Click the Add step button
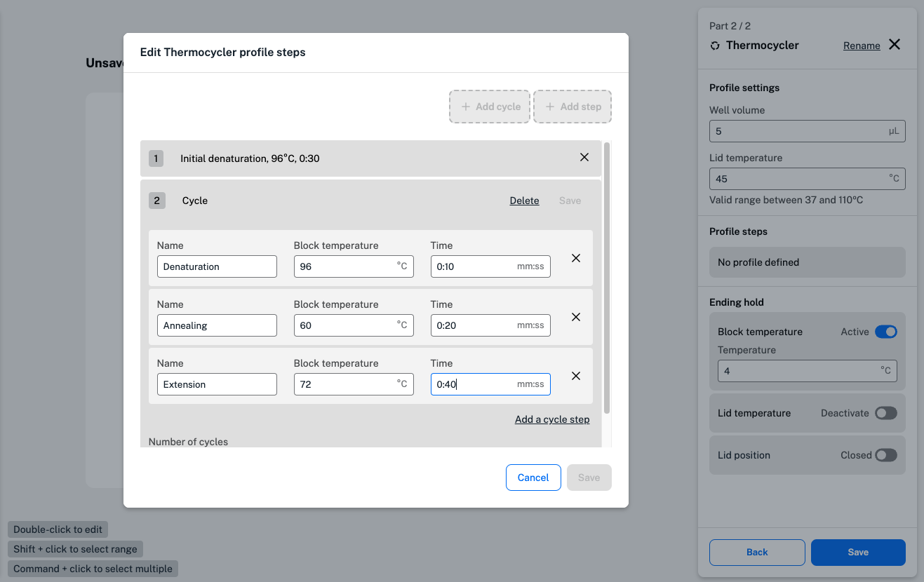Viewport: 924px width, 582px height. pyautogui.click(x=573, y=107)
